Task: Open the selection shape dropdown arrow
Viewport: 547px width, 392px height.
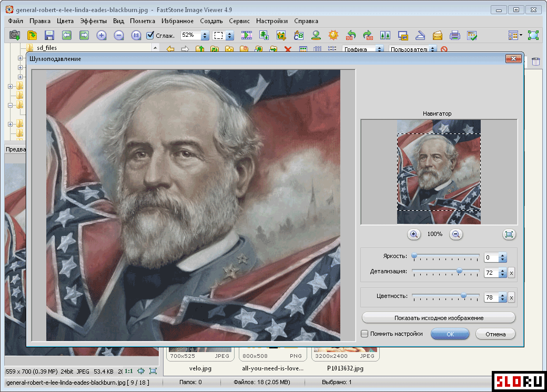Action: (229, 36)
